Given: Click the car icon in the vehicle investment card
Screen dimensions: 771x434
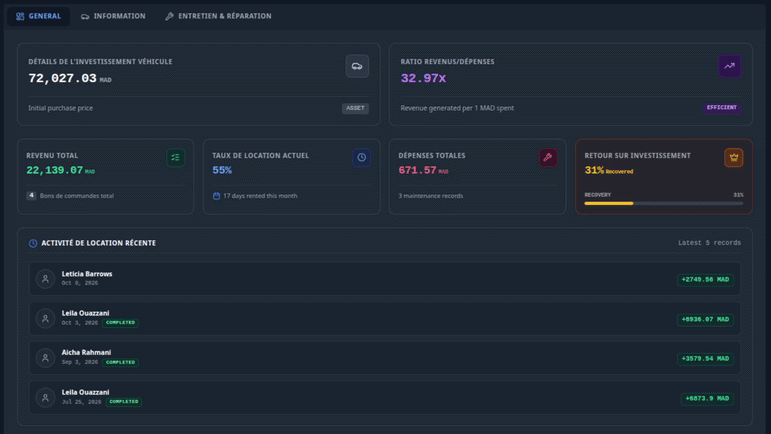Looking at the screenshot, I should (x=357, y=66).
